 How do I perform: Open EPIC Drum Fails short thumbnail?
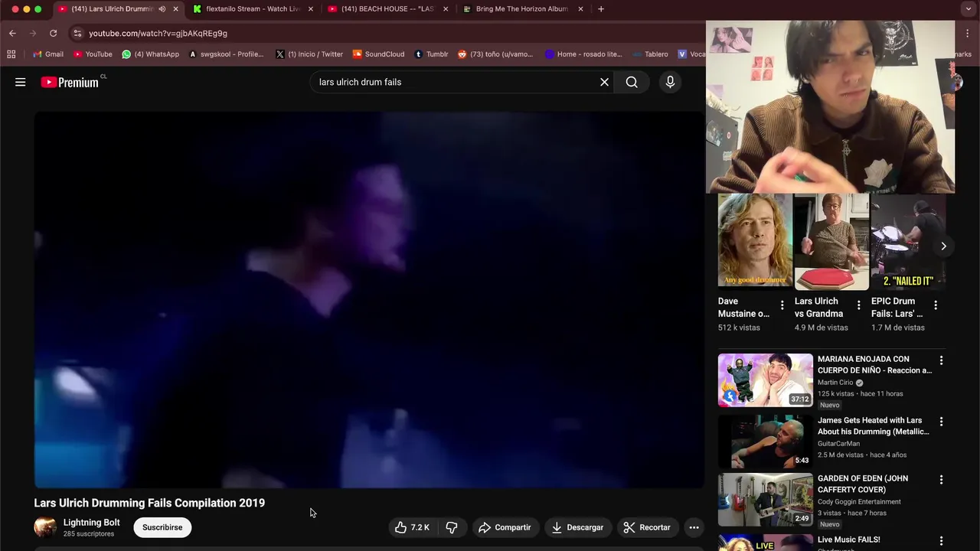tap(908, 242)
